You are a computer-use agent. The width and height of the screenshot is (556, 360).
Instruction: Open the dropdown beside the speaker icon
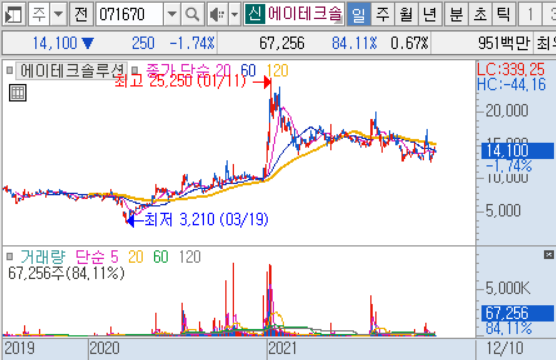(234, 14)
